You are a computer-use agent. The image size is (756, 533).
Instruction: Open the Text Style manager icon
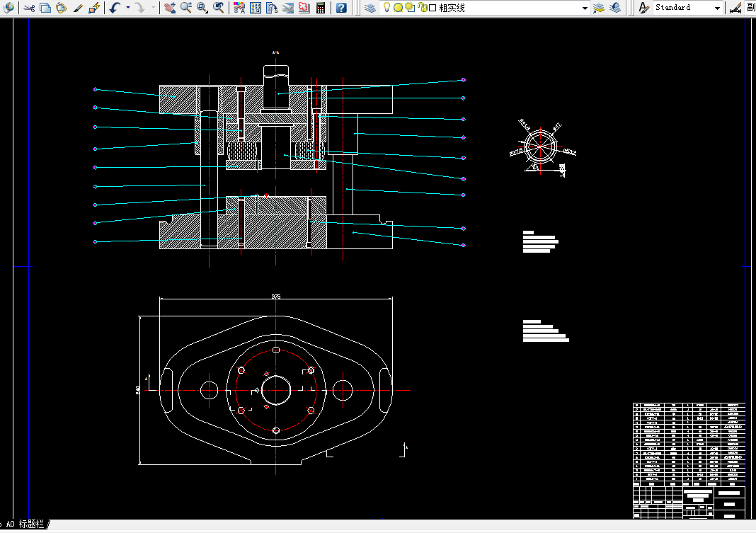click(x=643, y=8)
